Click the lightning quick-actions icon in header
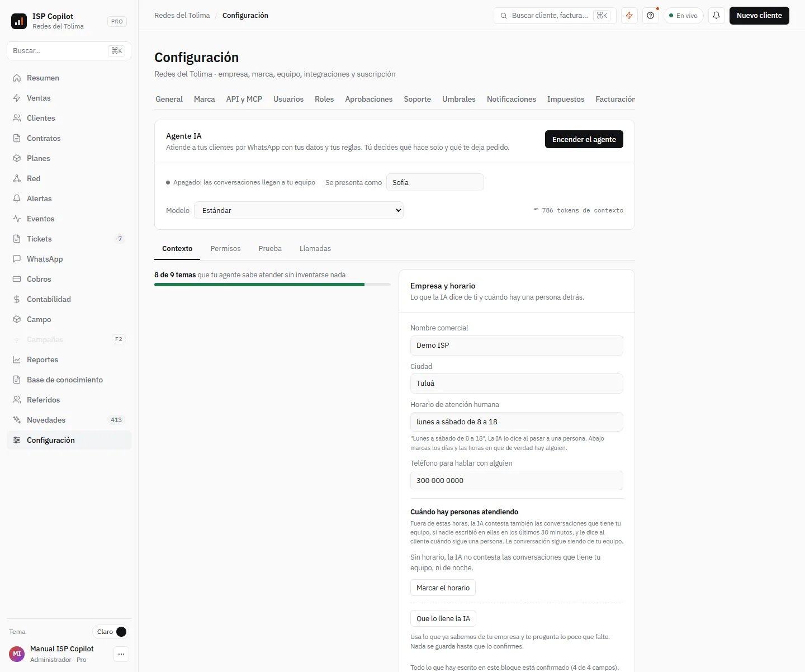The image size is (805, 672). point(629,16)
